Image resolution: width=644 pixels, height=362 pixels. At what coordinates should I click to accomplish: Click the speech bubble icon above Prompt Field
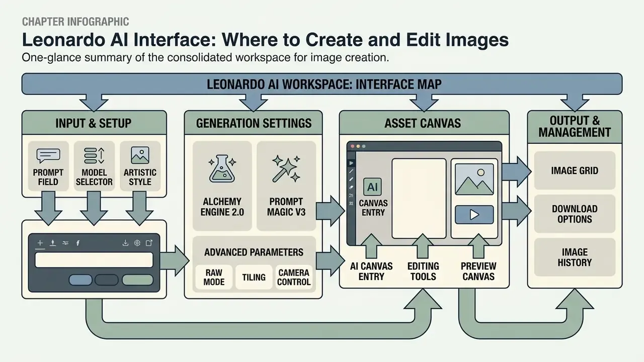pos(48,156)
